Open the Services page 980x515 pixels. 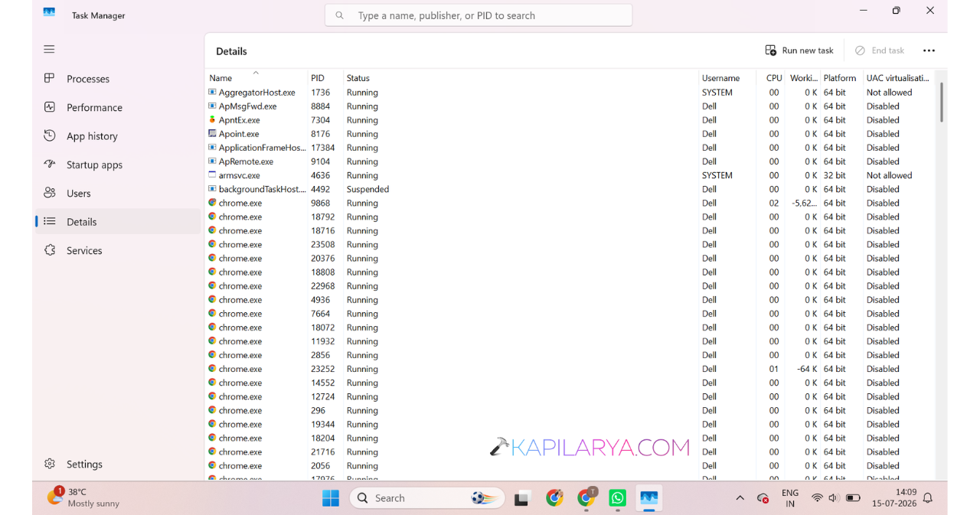click(x=118, y=250)
